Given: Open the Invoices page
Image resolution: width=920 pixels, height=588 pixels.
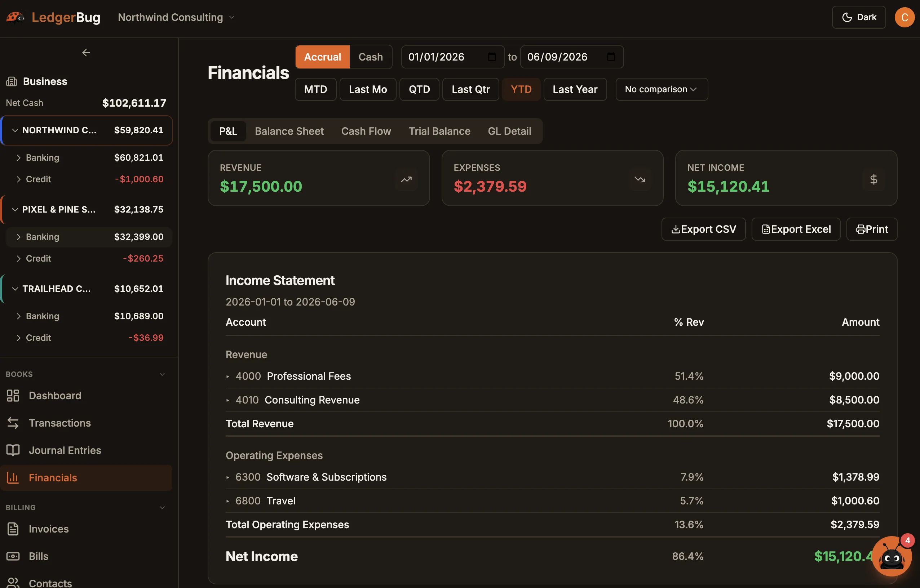Looking at the screenshot, I should (87, 529).
